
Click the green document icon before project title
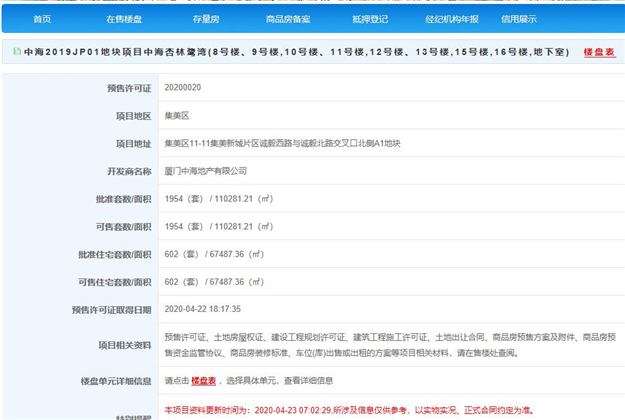point(17,51)
